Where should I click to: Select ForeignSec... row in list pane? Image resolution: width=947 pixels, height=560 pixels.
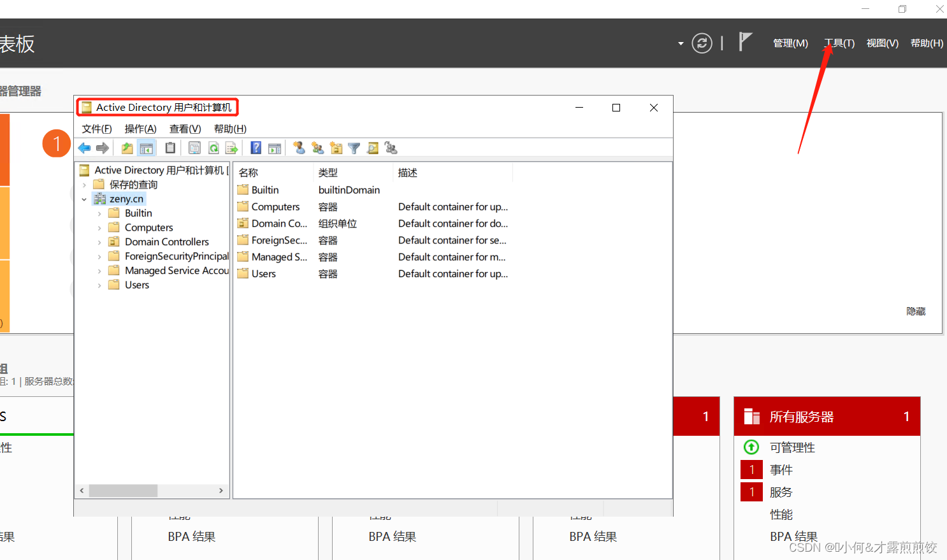coord(373,240)
